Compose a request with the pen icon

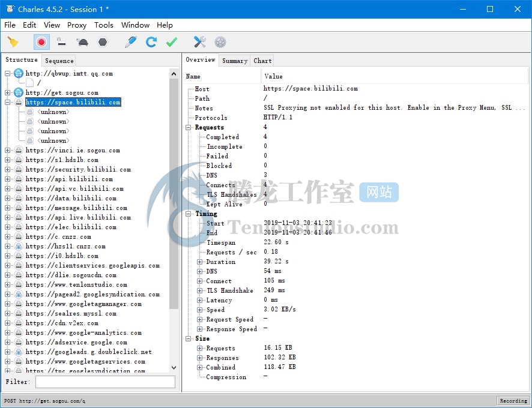tap(131, 42)
